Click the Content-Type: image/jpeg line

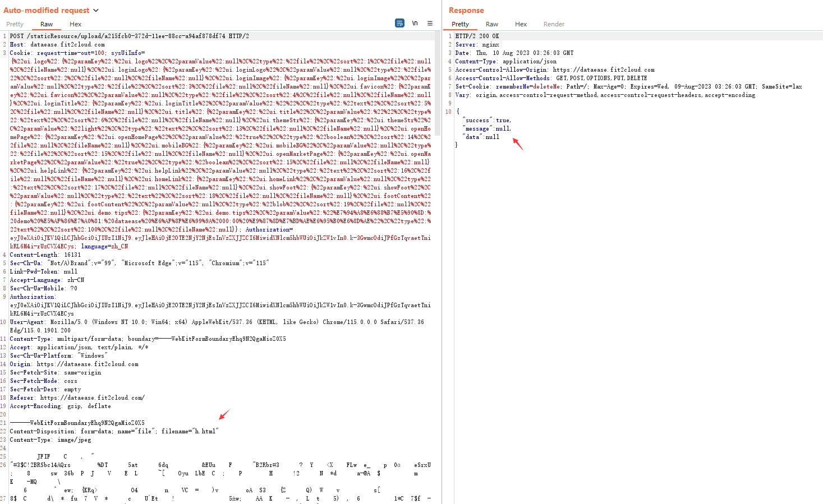click(50, 440)
